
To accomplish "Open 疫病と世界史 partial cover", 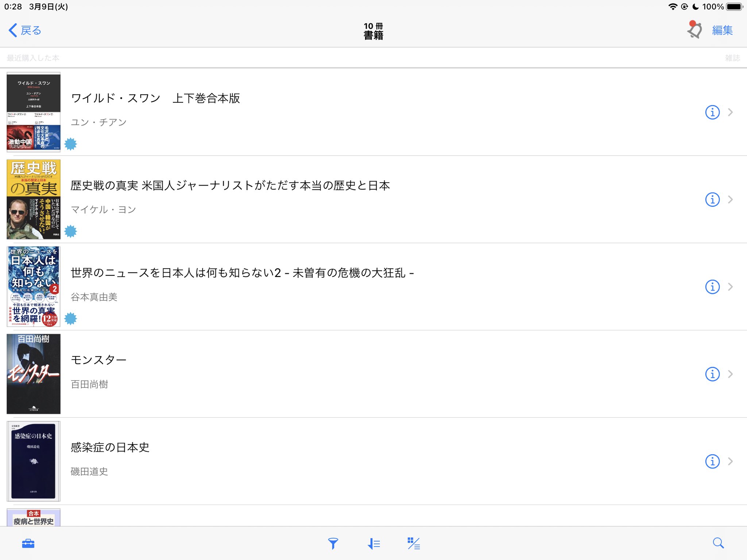I will coord(34,517).
